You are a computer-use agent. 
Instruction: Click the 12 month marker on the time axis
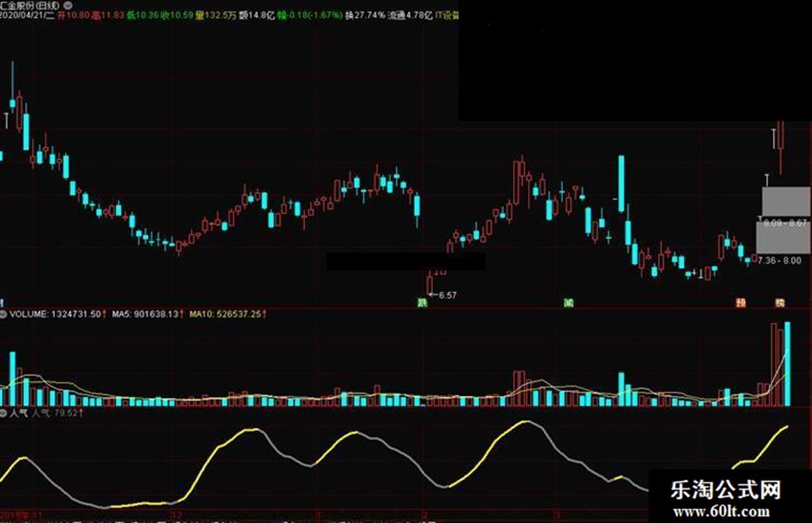(x=176, y=516)
